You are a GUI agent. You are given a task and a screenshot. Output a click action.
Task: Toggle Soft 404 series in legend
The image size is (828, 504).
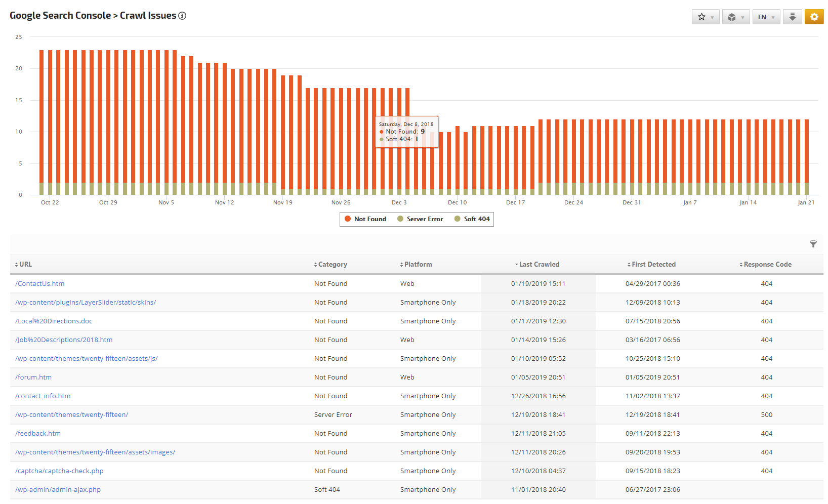pos(472,219)
